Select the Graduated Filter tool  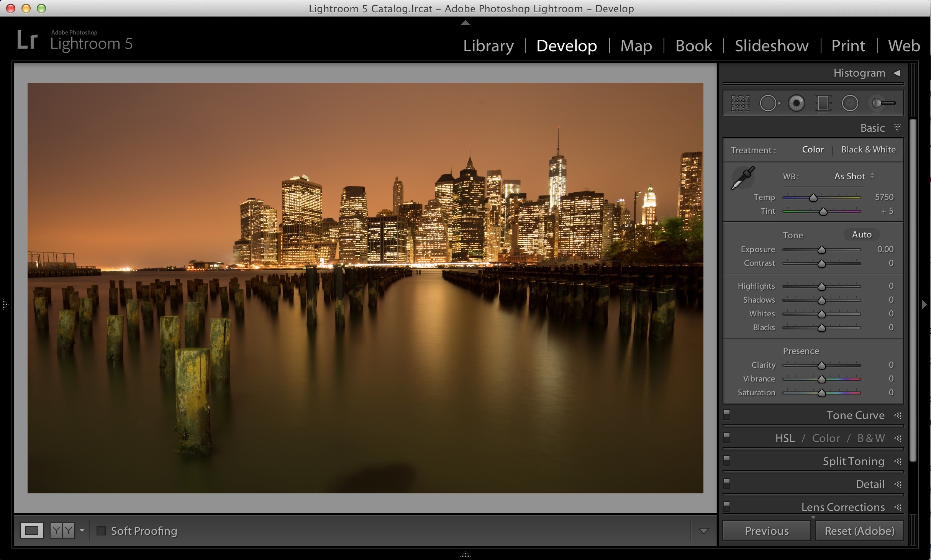(823, 103)
